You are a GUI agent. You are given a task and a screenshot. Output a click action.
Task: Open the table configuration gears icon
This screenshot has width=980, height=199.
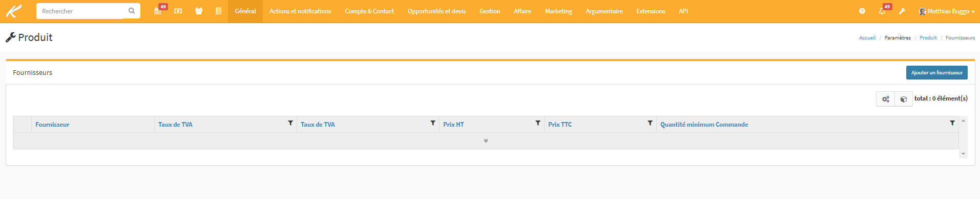[886, 99]
